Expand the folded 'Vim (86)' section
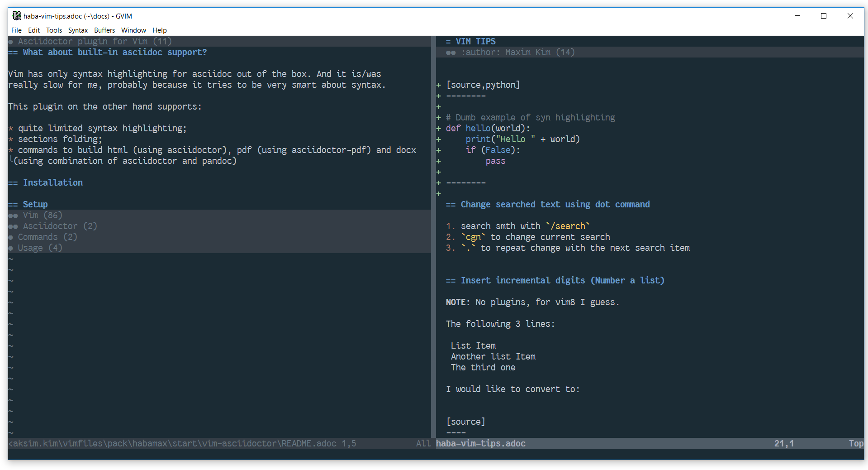Viewport: 868px width, 470px height. pyautogui.click(x=219, y=215)
